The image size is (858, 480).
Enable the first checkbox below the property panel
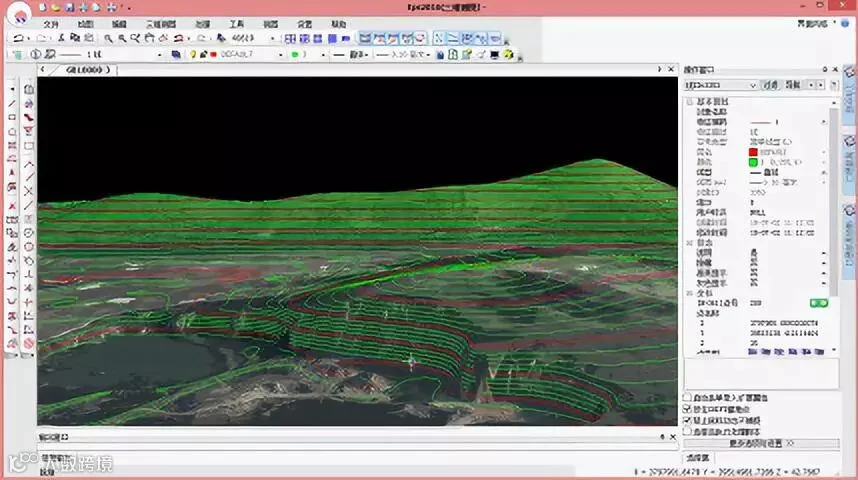click(x=686, y=398)
